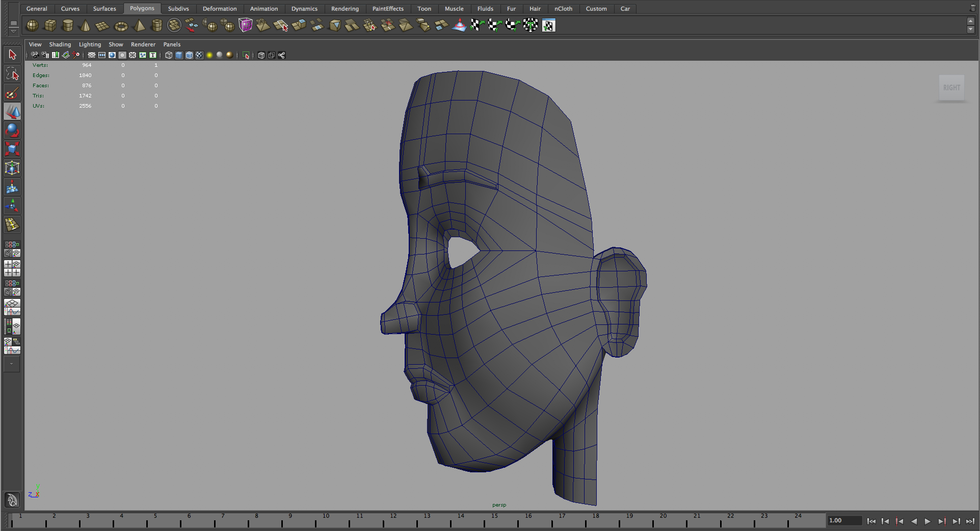Switch to the Animation shelf tab
980x531 pixels.
point(263,9)
